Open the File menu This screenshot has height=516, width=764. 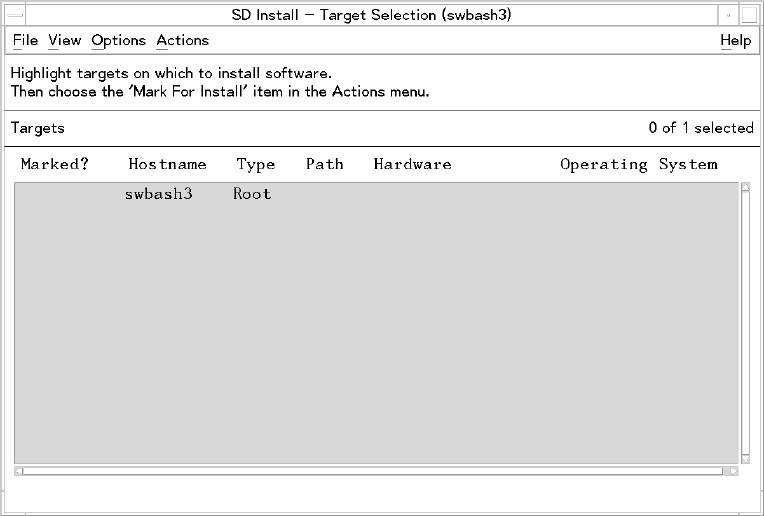[x=25, y=41]
